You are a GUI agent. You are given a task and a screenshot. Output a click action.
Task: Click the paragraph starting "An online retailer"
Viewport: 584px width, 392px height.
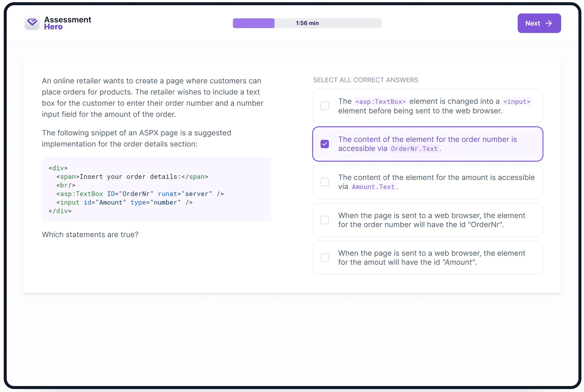[153, 97]
